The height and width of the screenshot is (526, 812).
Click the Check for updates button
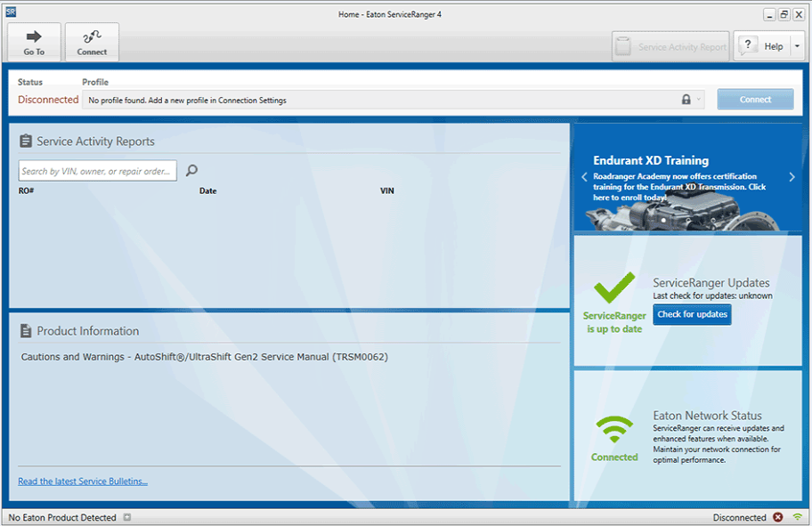point(693,314)
